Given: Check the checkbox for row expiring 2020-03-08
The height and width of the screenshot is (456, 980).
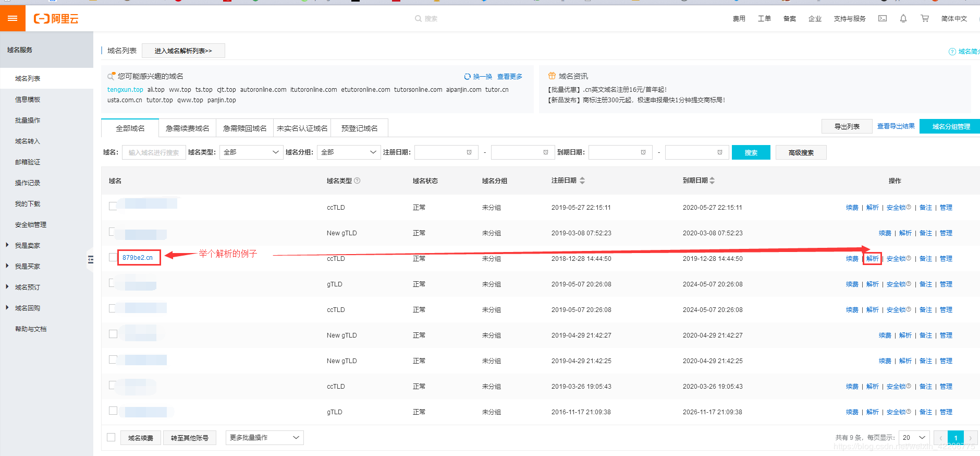Looking at the screenshot, I should coord(113,232).
